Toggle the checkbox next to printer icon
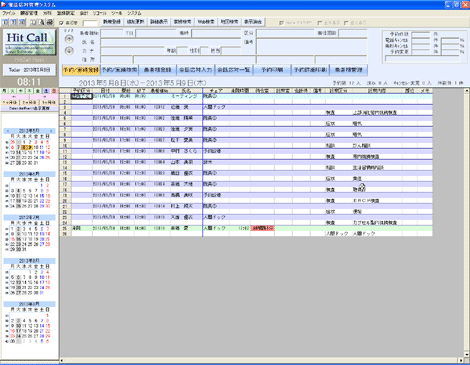Image resolution: width=470 pixels, height=365 pixels. 61,23
